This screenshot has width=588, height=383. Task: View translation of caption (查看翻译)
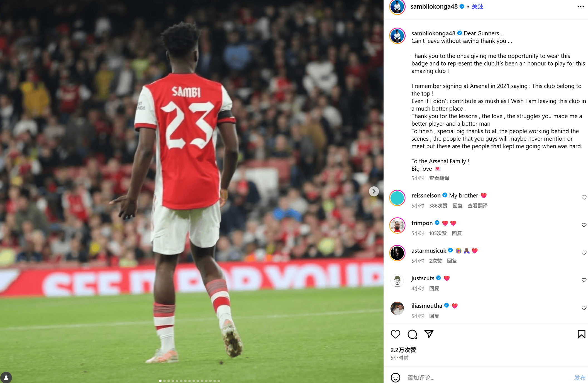(x=439, y=178)
